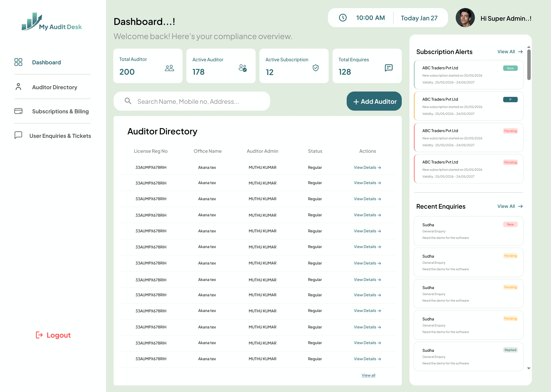
Task: Click the 10:00 AM time label
Action: pos(370,18)
